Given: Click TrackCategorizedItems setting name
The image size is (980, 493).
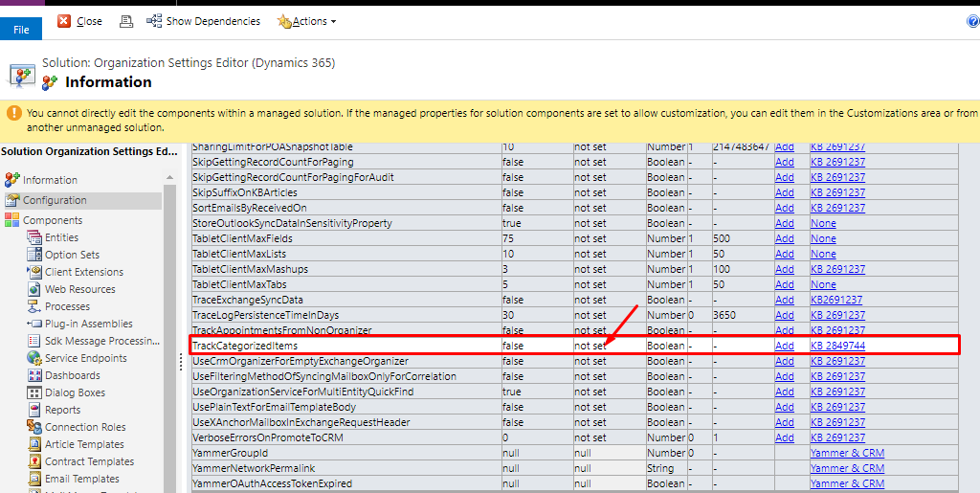Looking at the screenshot, I should click(245, 346).
